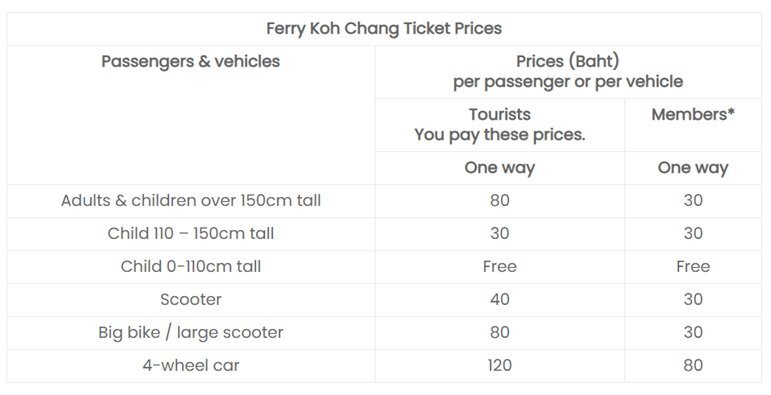Click the Big bike / large scooter label
The height and width of the screenshot is (395, 771).
191,333
